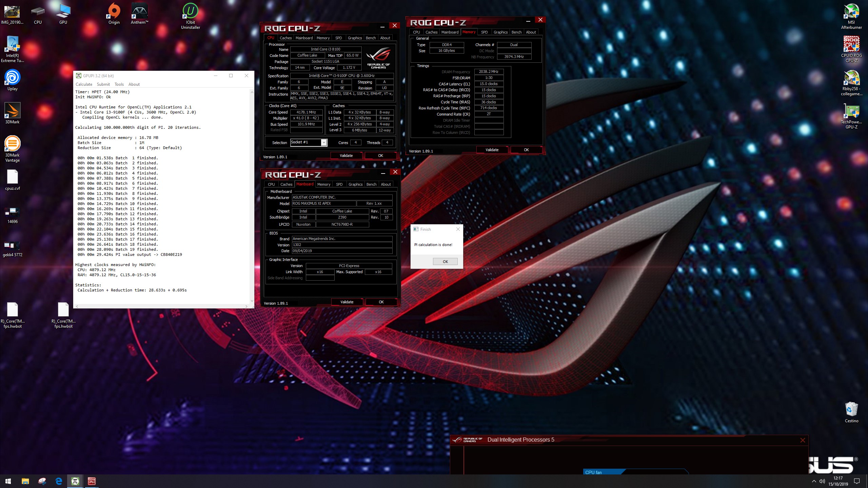Close Dual Intelligent Processors 5 panel
Screen dimensions: 868x488
pos(803,440)
